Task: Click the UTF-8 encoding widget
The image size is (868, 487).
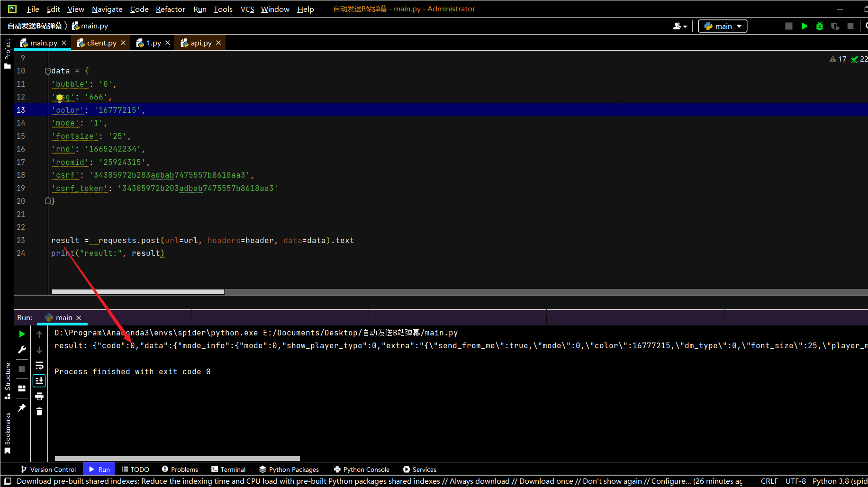Action: pos(796,481)
